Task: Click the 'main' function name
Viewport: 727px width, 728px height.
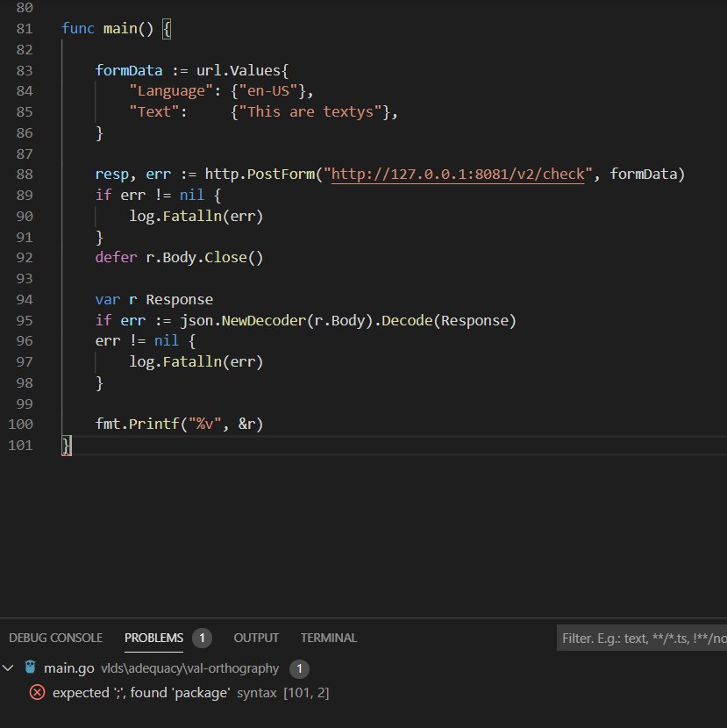Action: click(120, 29)
